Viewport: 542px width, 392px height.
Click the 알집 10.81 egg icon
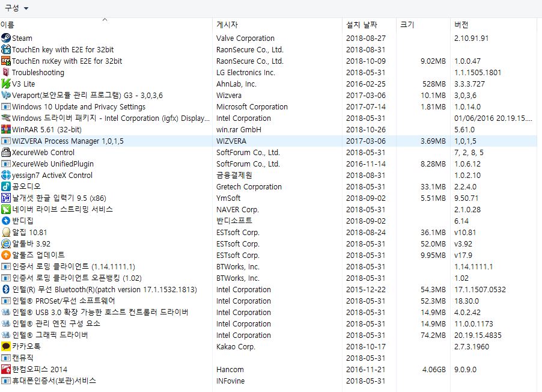[x=6, y=232]
